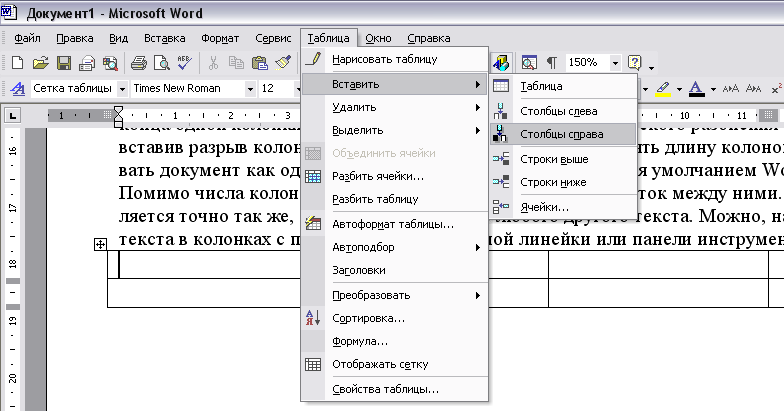Open the style dropdown Сетка таблицы

point(122,89)
